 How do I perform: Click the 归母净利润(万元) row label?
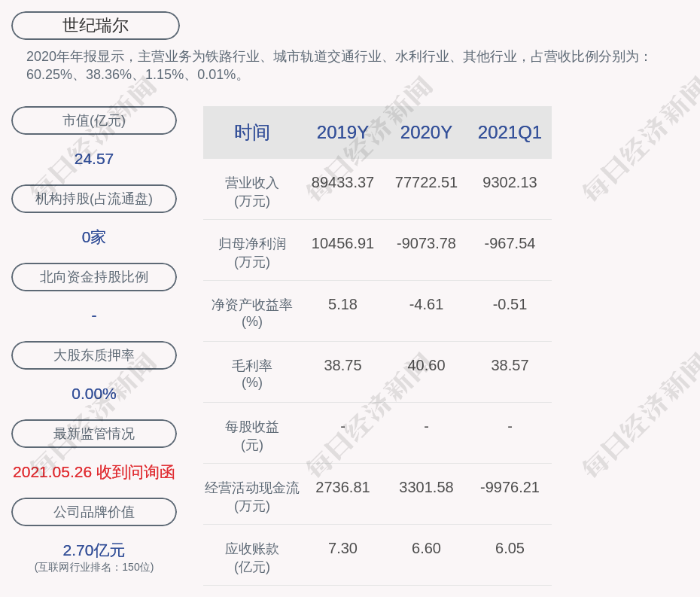point(251,252)
